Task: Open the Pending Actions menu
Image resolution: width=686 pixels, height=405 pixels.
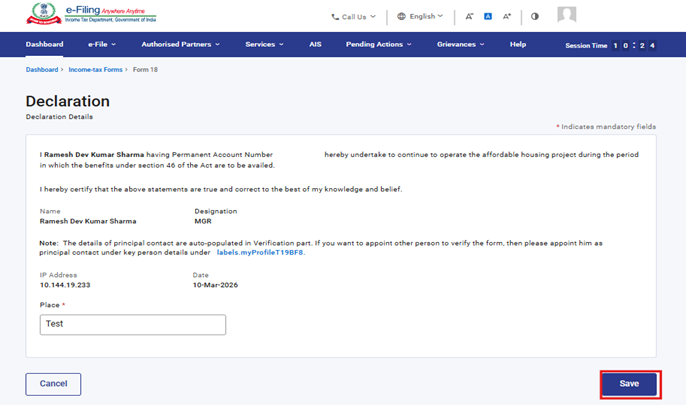Action: click(x=379, y=45)
